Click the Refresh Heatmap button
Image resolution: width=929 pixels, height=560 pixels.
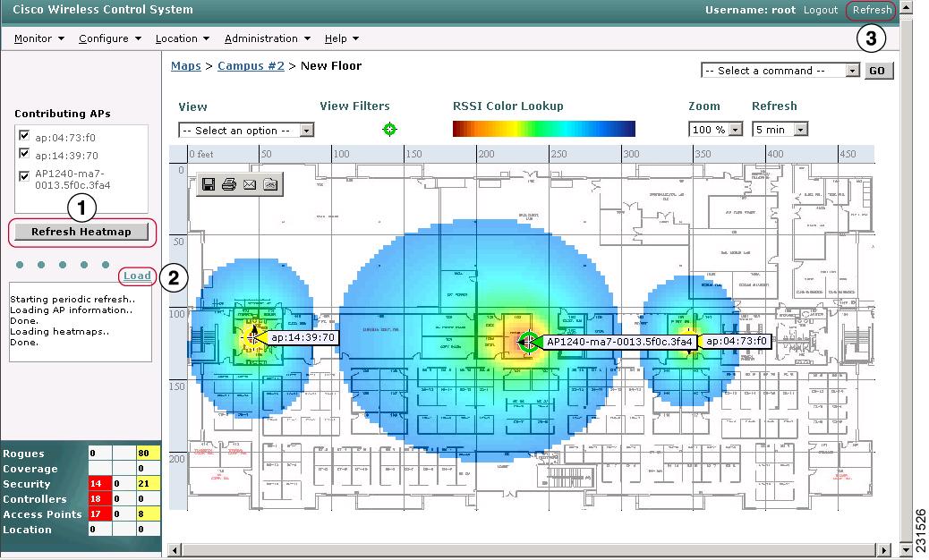[x=81, y=232]
